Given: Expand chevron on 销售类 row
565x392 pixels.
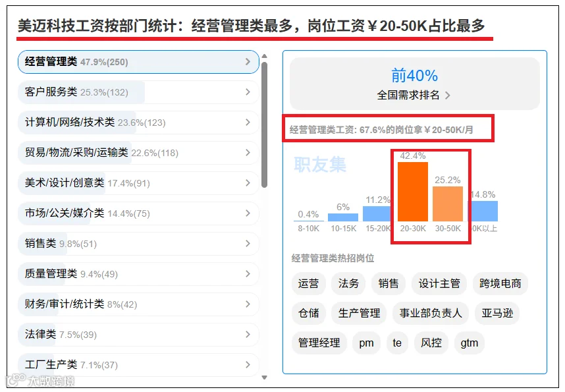Looking at the screenshot, I should click(x=248, y=243).
